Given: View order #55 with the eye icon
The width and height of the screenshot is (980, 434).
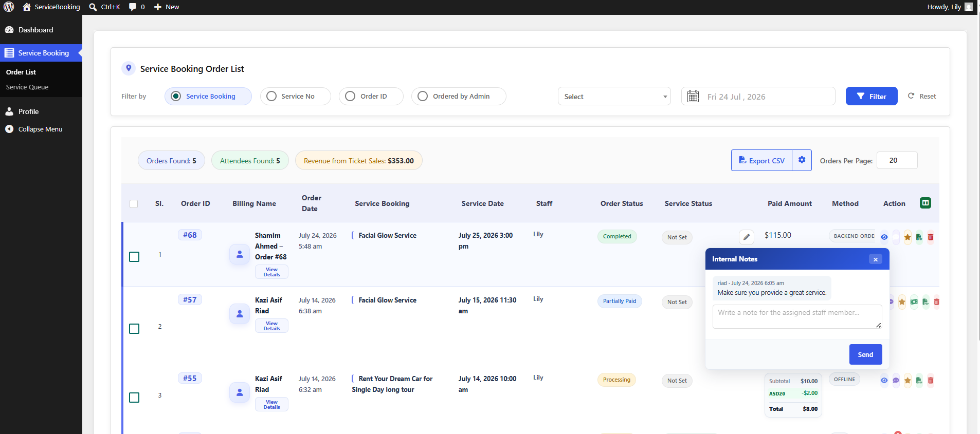Looking at the screenshot, I should (x=884, y=380).
